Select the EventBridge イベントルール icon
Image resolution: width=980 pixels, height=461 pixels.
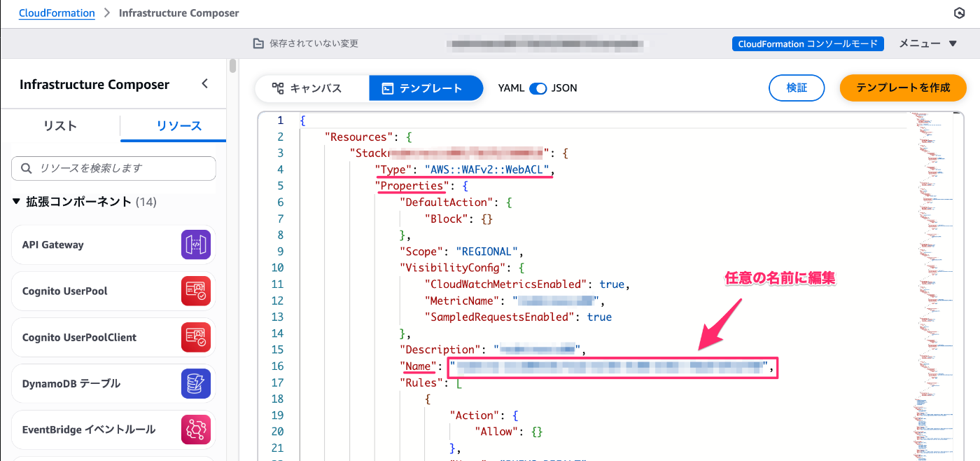[x=196, y=429]
